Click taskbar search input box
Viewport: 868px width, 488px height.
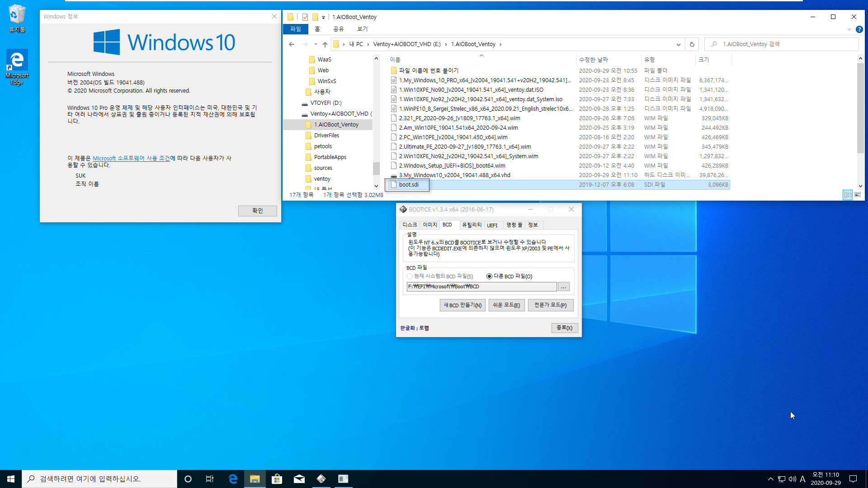[x=99, y=479]
